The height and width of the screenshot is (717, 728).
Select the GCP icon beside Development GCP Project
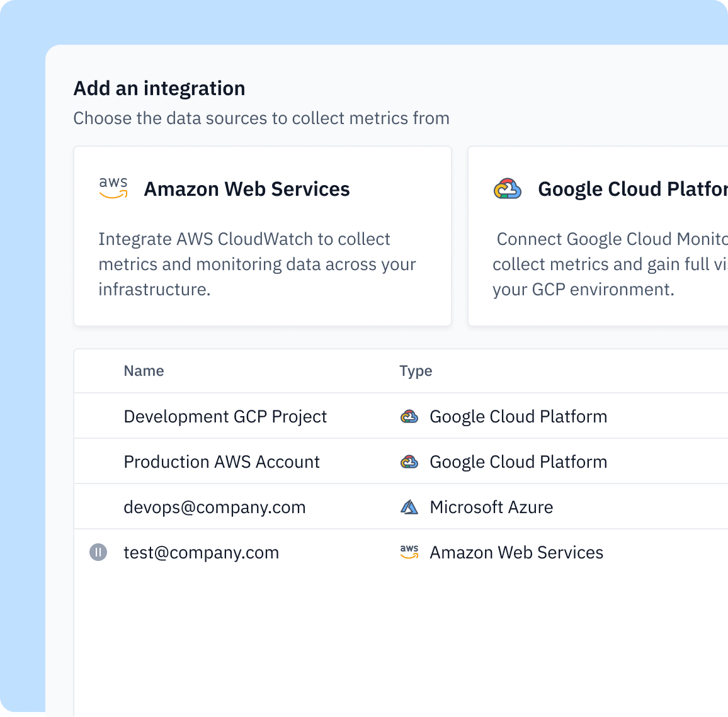click(x=409, y=416)
